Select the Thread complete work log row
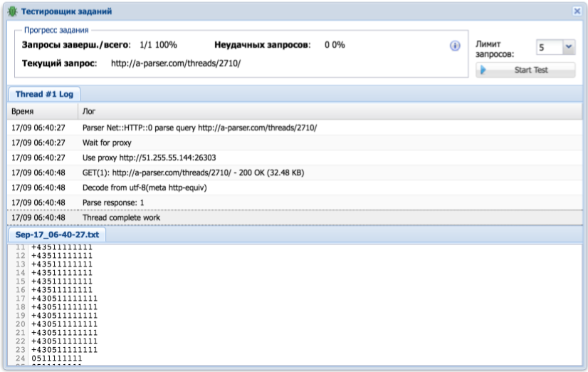The image size is (588, 372). coord(295,218)
